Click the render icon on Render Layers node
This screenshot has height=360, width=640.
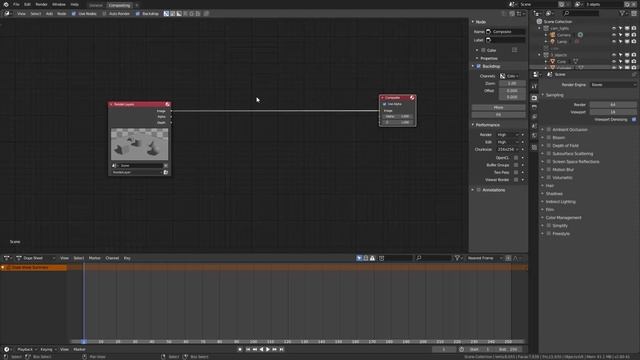(x=166, y=172)
